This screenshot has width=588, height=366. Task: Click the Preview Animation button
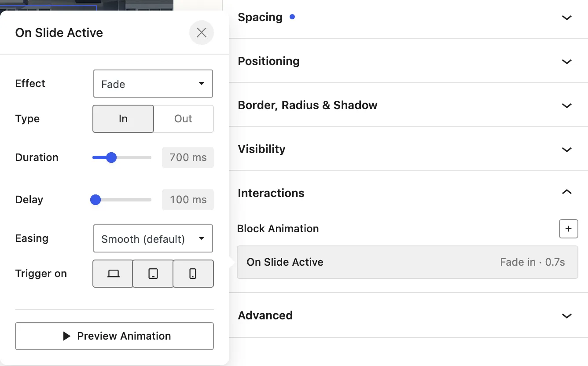tap(114, 336)
